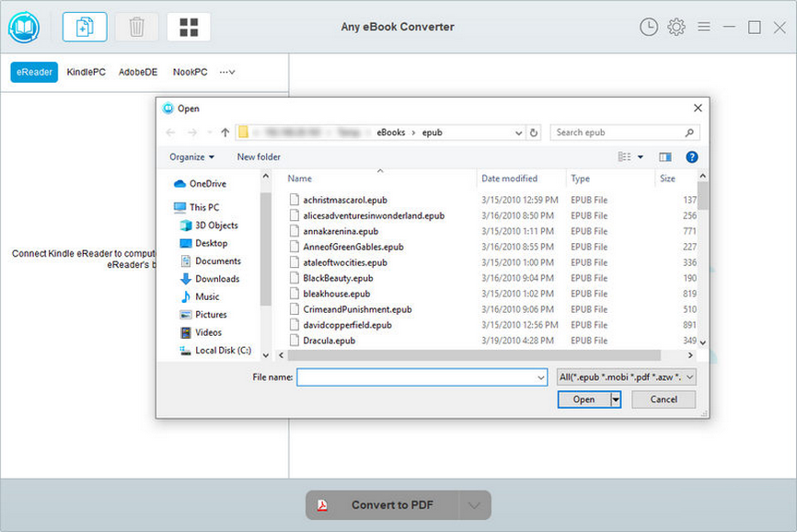Open dialog help question icon
Screen dimensions: 797x532
tap(692, 157)
